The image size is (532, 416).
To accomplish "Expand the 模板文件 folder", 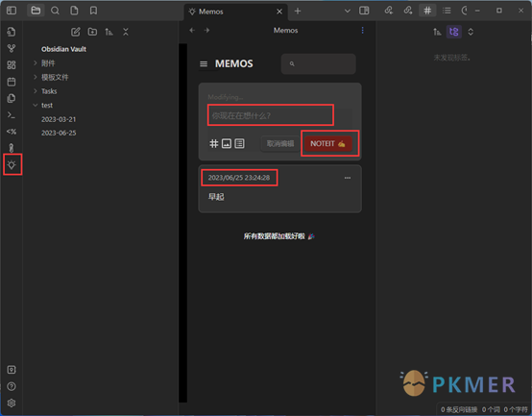I will tap(55, 78).
